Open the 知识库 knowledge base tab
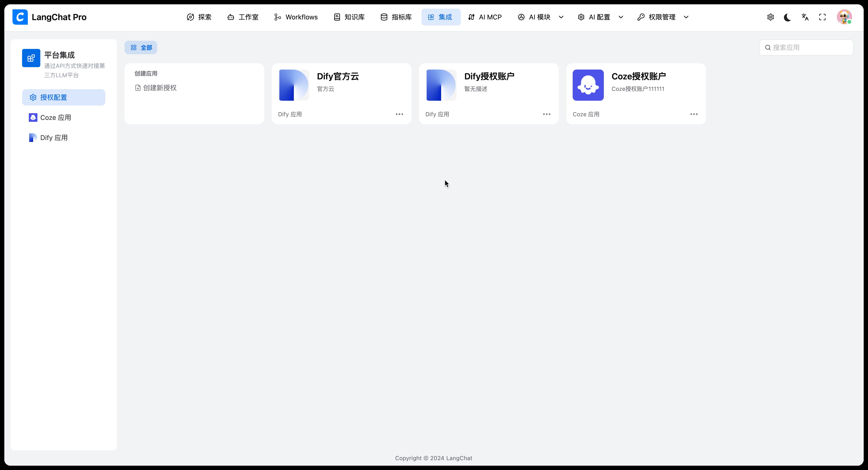 pos(349,17)
